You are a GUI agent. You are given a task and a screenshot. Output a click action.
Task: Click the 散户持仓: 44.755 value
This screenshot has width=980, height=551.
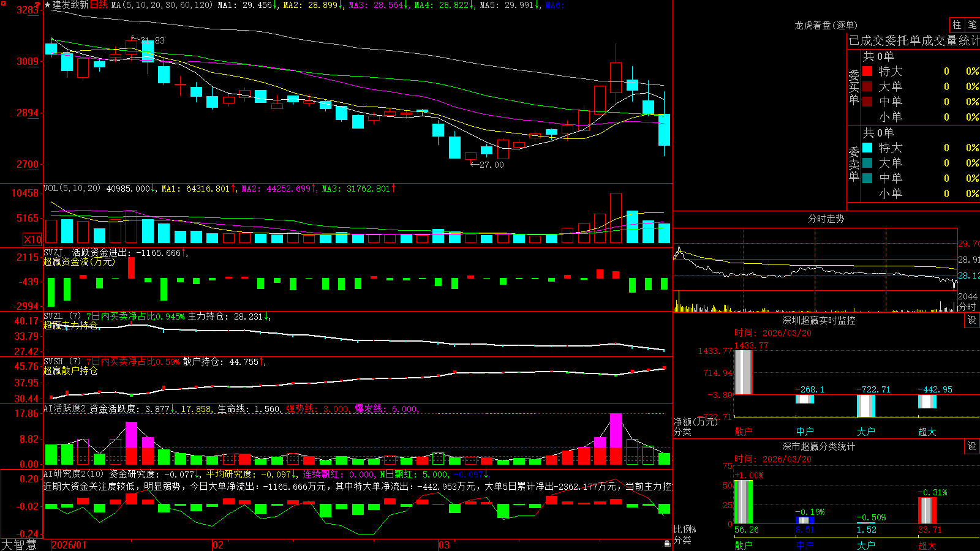(221, 362)
